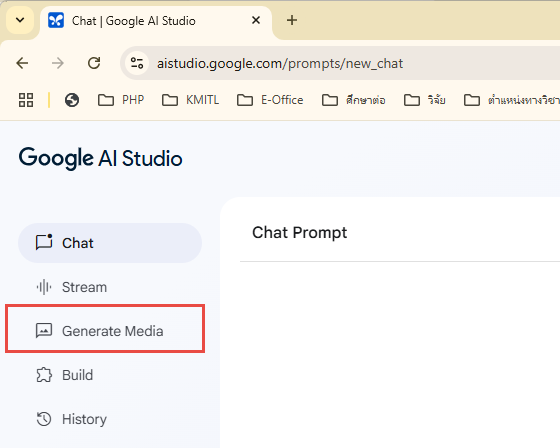Open the PHP bookmarks folder
This screenshot has height=448, width=560.
(x=121, y=100)
